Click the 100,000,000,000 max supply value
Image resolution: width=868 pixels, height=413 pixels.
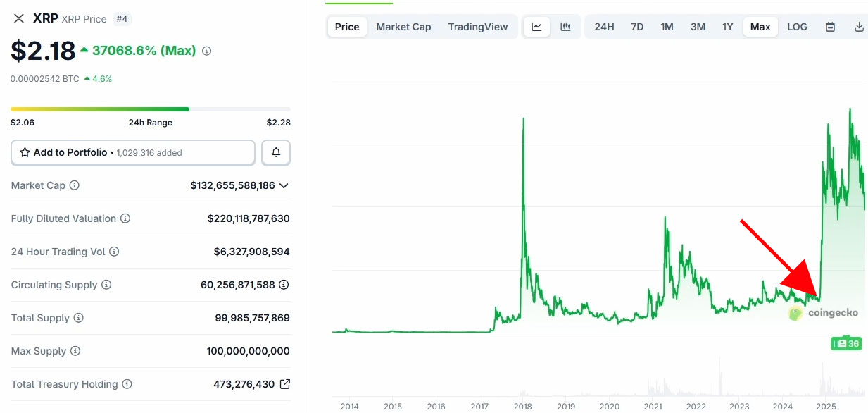[249, 351]
